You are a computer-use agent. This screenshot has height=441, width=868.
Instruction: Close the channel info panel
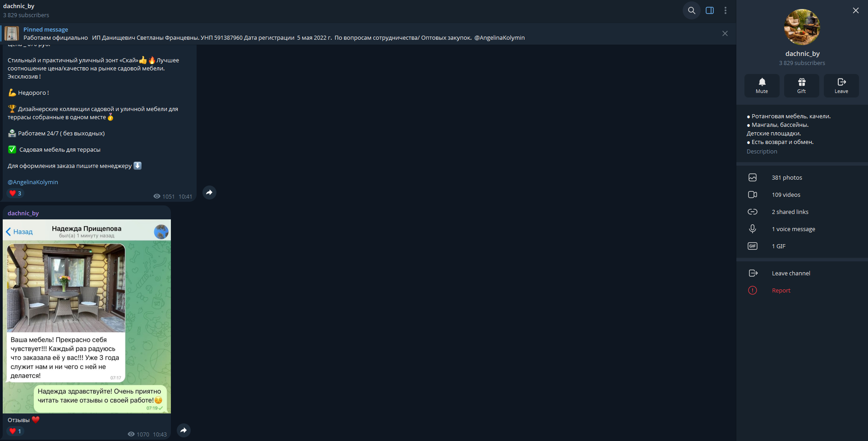[856, 10]
